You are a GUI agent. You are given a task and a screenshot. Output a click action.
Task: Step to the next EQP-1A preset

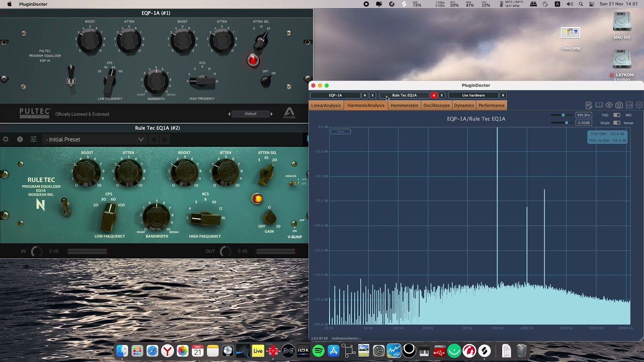point(272,114)
